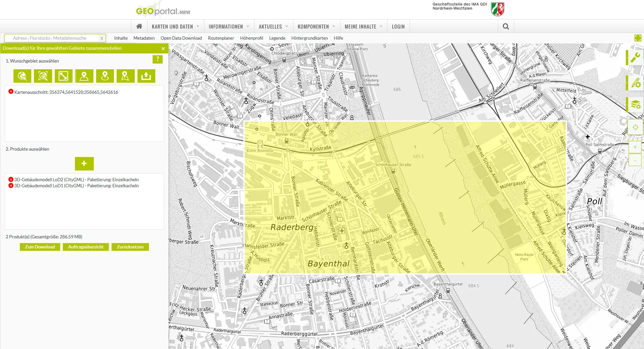Open layer settings side panel
644x349 pixels.
[x=635, y=105]
